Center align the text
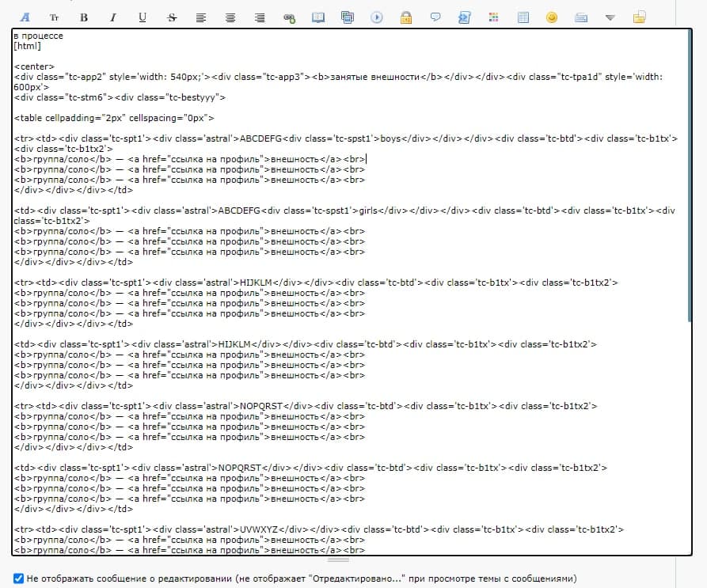The width and height of the screenshot is (707, 588). [x=230, y=17]
